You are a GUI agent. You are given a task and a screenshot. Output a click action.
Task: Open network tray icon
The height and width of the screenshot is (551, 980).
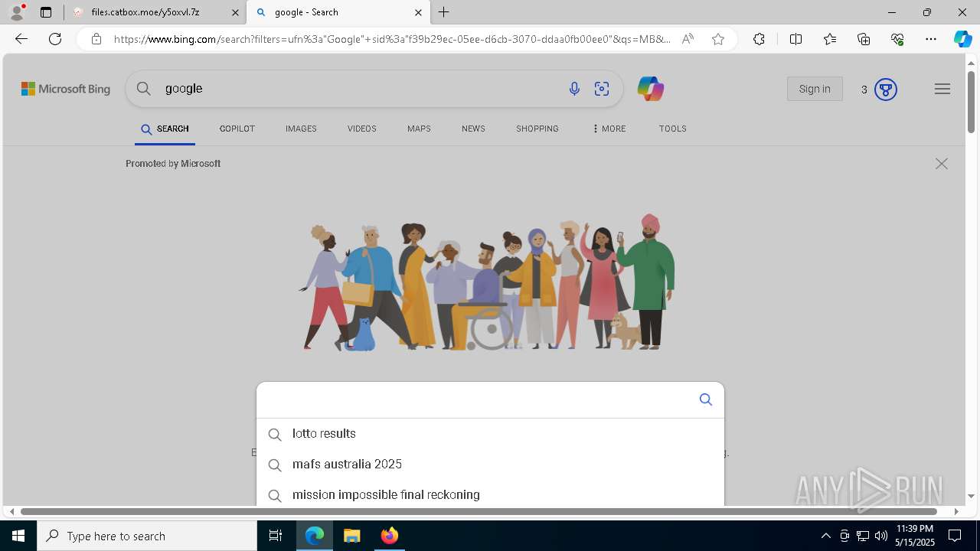(863, 536)
